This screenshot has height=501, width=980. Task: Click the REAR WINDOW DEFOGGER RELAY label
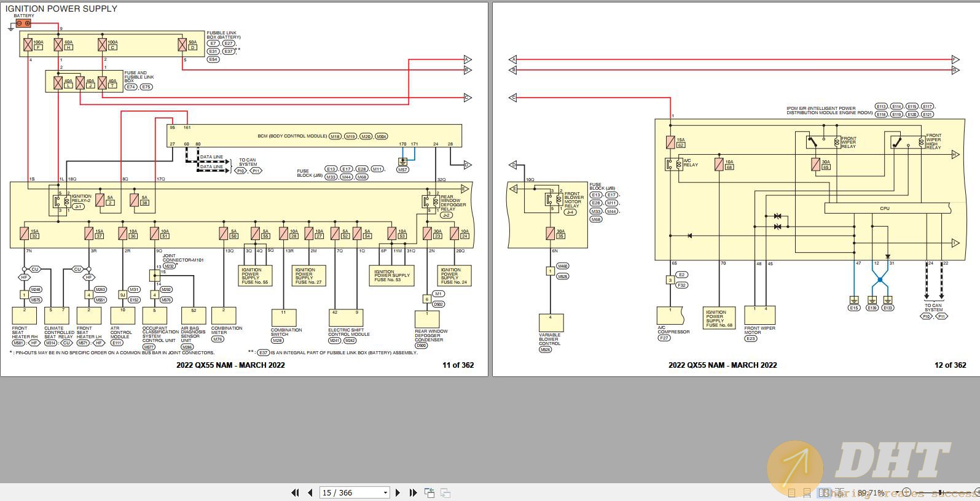(453, 203)
